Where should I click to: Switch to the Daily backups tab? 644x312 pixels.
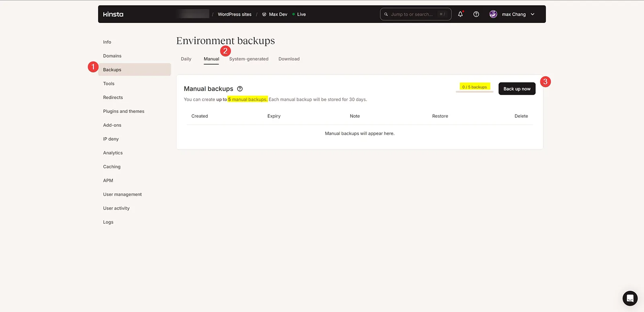(x=186, y=59)
